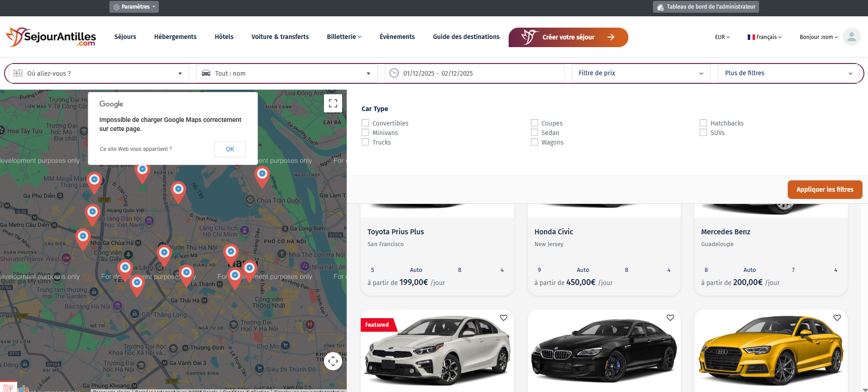The image size is (868, 392).
Task: Open the user profile avatar icon
Action: [851, 37]
